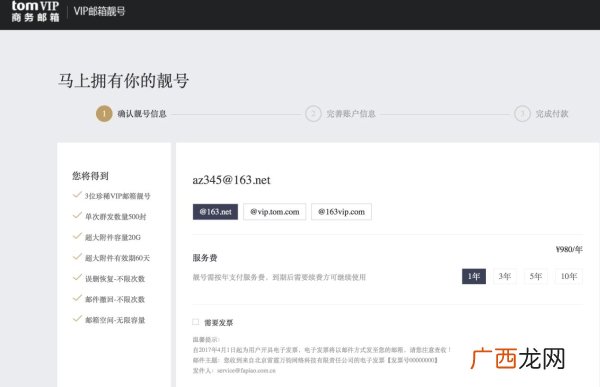The image size is (600, 387).
Task: Click the 确认靓号信息 step label
Action: [142, 114]
